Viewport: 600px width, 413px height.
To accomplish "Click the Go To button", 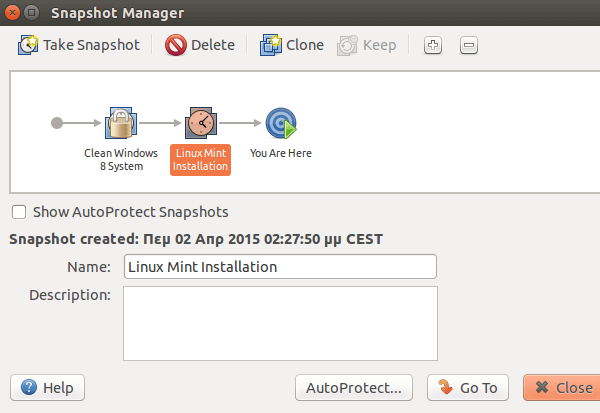I will coord(468,387).
